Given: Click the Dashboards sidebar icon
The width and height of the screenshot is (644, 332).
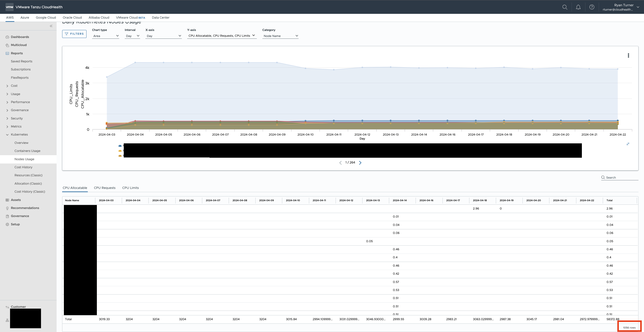Looking at the screenshot, I should point(7,37).
